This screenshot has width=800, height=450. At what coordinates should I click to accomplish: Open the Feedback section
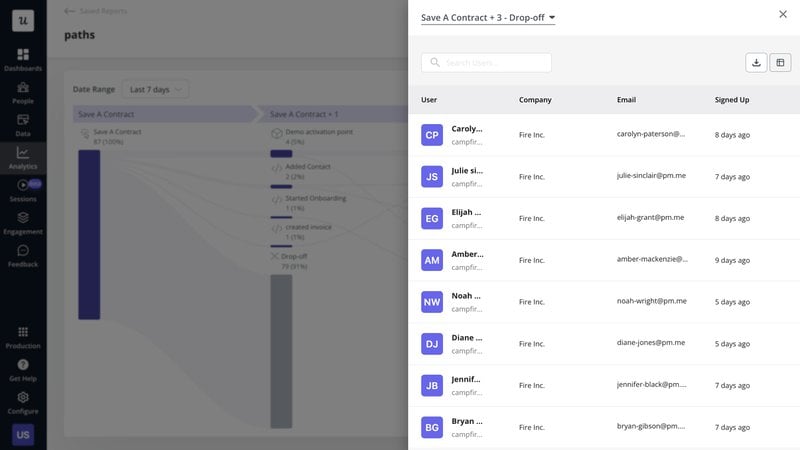(23, 256)
